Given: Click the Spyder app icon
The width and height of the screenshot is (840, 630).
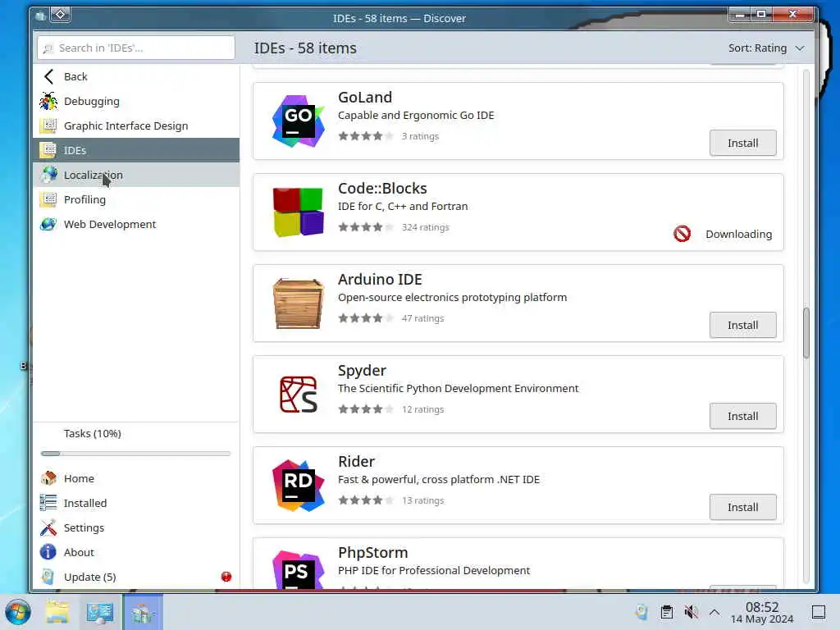Looking at the screenshot, I should tap(298, 395).
